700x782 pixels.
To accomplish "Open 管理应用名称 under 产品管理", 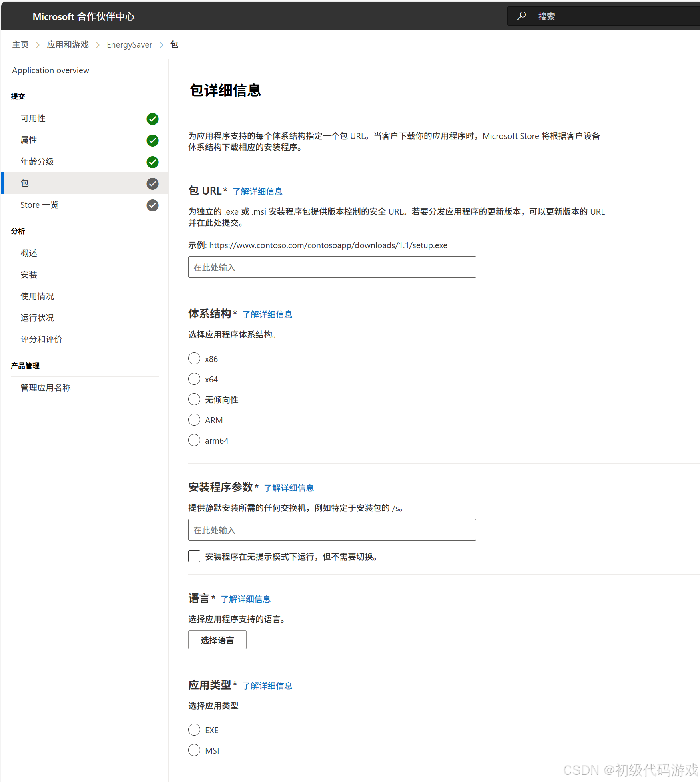I will pyautogui.click(x=46, y=388).
